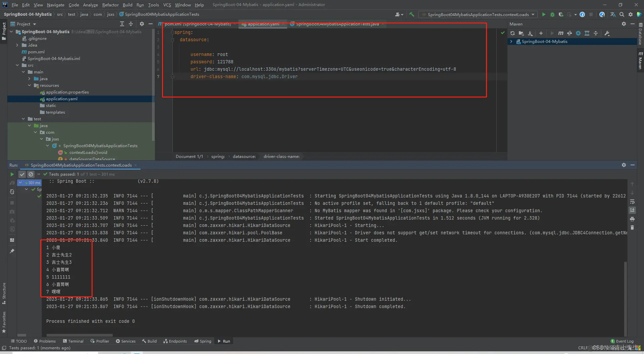Open the translate tool in the toolbar
Viewport: 644px width, 354px height.
point(613,14)
